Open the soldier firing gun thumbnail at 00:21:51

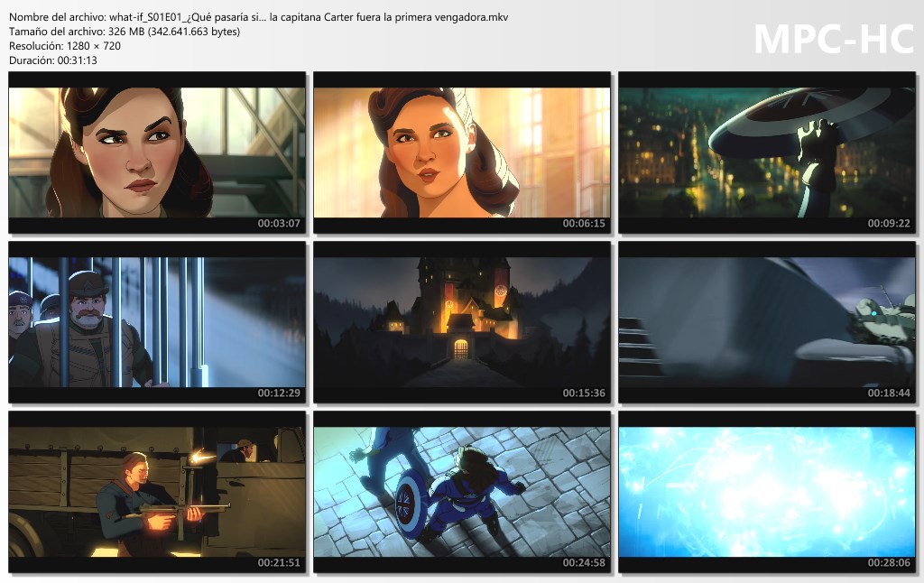tap(157, 492)
